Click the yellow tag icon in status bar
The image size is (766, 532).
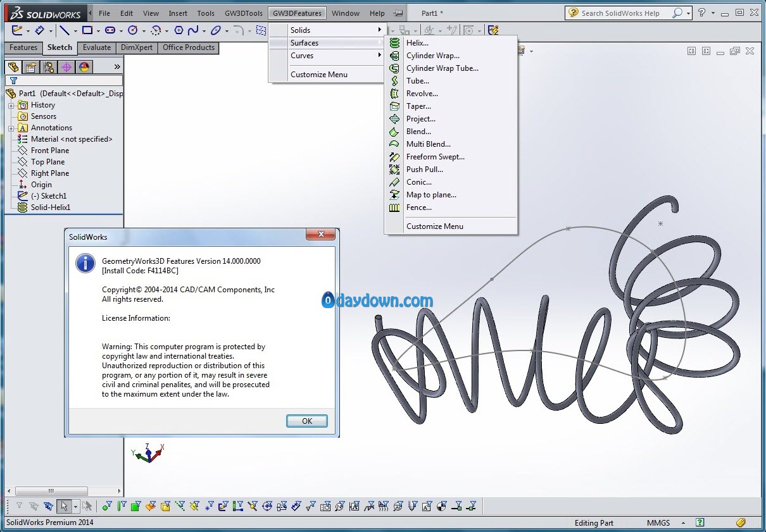[x=741, y=523]
